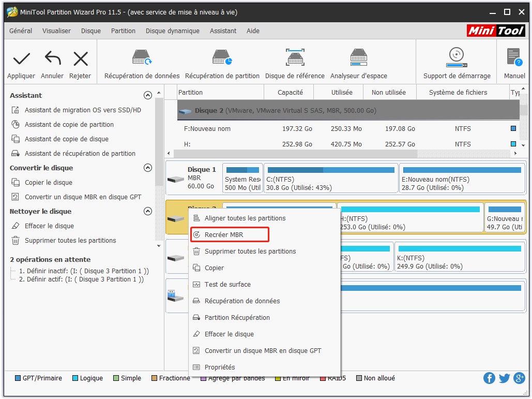Screen dimensions: 532x399
Task: Choose Propriétés in context menu
Action: click(265, 367)
